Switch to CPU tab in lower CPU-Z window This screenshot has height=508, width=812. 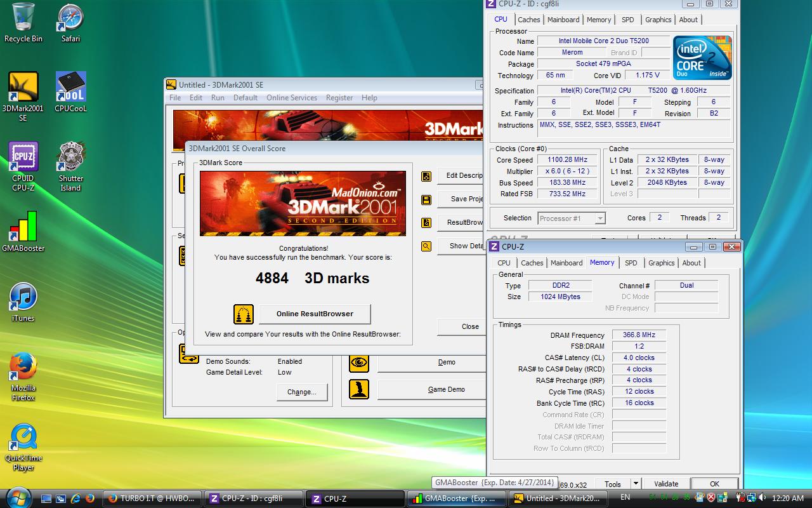[x=504, y=263]
